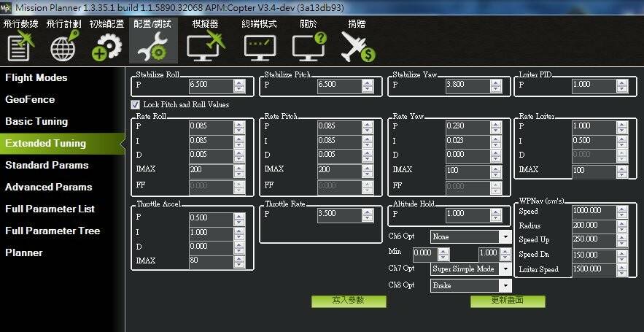Adjust Rate Yaw P stepper arrows
Image resolution: width=644 pixels, height=332 pixels.
496,127
